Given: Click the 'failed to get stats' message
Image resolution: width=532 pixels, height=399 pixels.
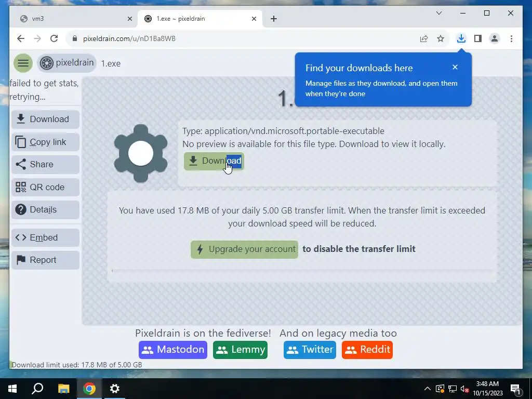Looking at the screenshot, I should [x=44, y=90].
